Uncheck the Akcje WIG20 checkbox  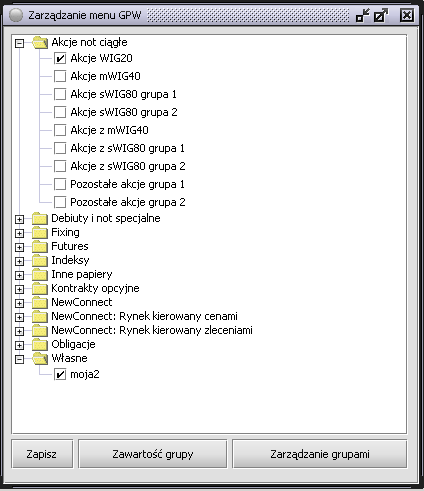pyautogui.click(x=60, y=59)
